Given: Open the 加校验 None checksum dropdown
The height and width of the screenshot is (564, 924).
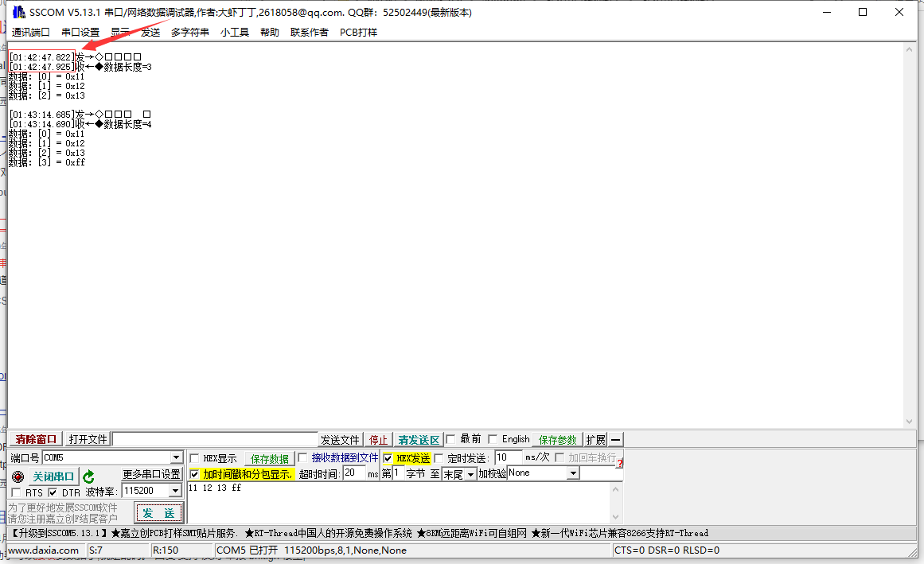Looking at the screenshot, I should (572, 473).
